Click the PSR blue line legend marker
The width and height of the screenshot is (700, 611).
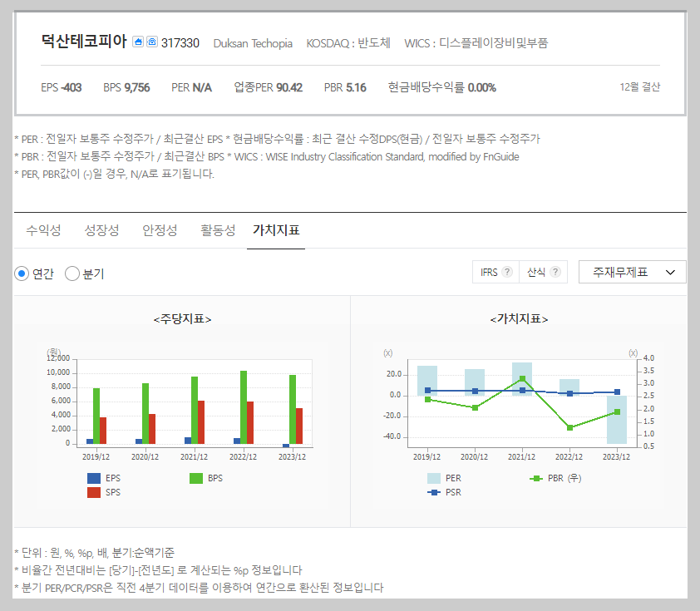coord(434,492)
